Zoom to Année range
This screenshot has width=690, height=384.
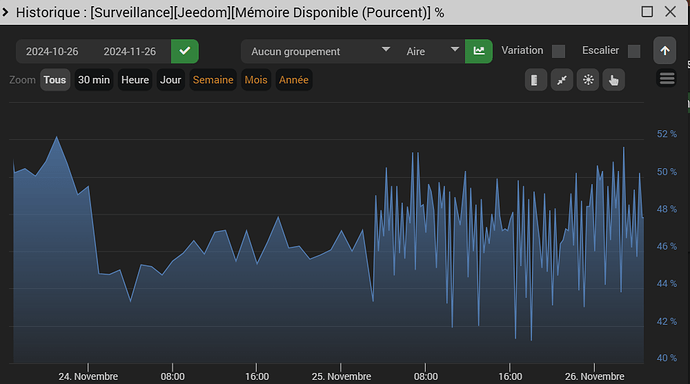(294, 80)
